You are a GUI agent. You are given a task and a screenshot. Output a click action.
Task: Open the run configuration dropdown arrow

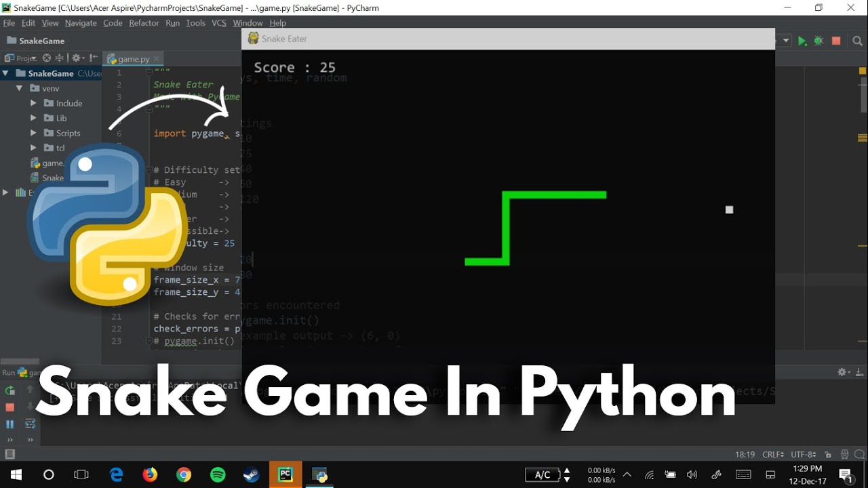coord(787,41)
